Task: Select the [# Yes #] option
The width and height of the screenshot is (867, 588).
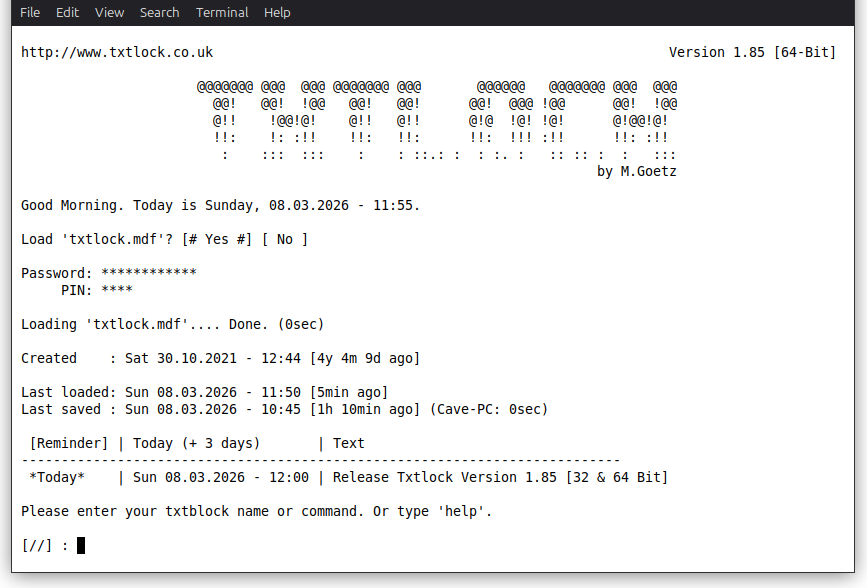Action: point(217,239)
